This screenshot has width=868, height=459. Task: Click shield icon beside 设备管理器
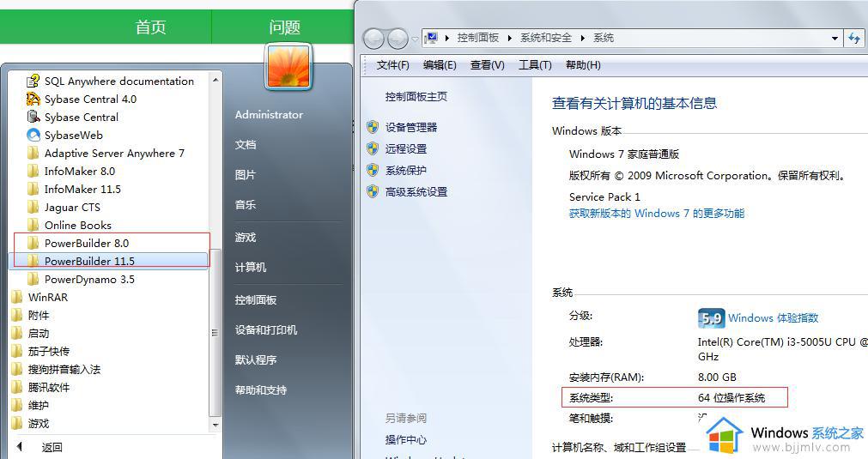point(373,127)
